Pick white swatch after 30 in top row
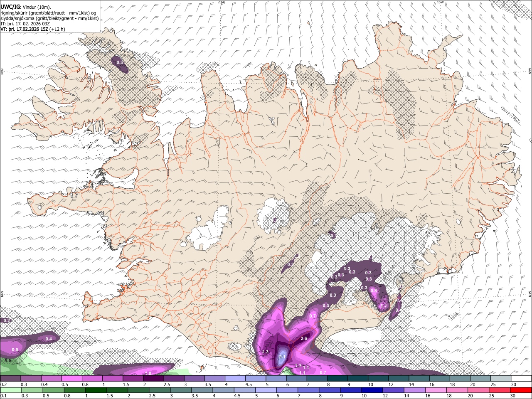This screenshot has height=399, width=532. pyautogui.click(x=522, y=378)
